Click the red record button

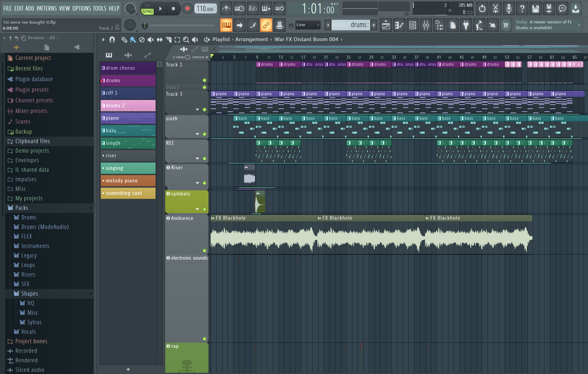187,9
